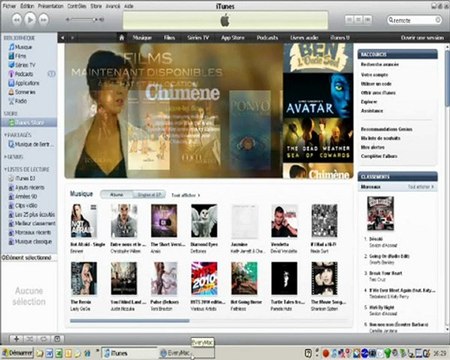
Task: Select the Singles et EP pill
Action: 149,195
